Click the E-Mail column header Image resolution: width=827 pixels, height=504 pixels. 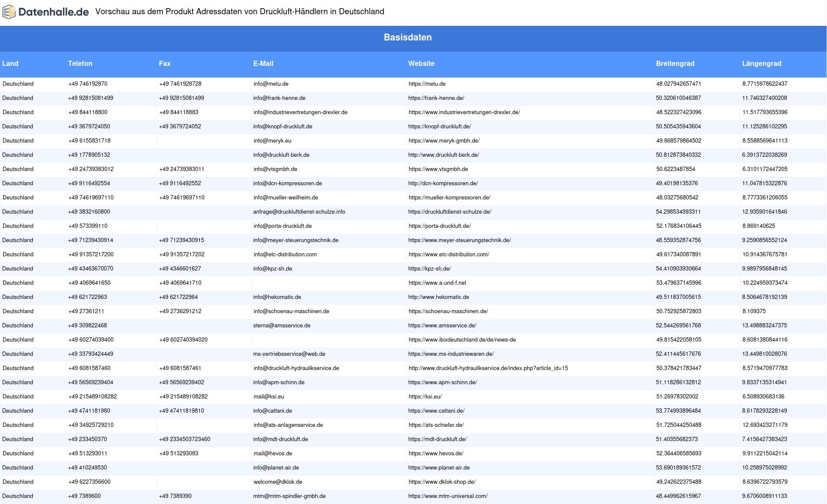[x=263, y=63]
